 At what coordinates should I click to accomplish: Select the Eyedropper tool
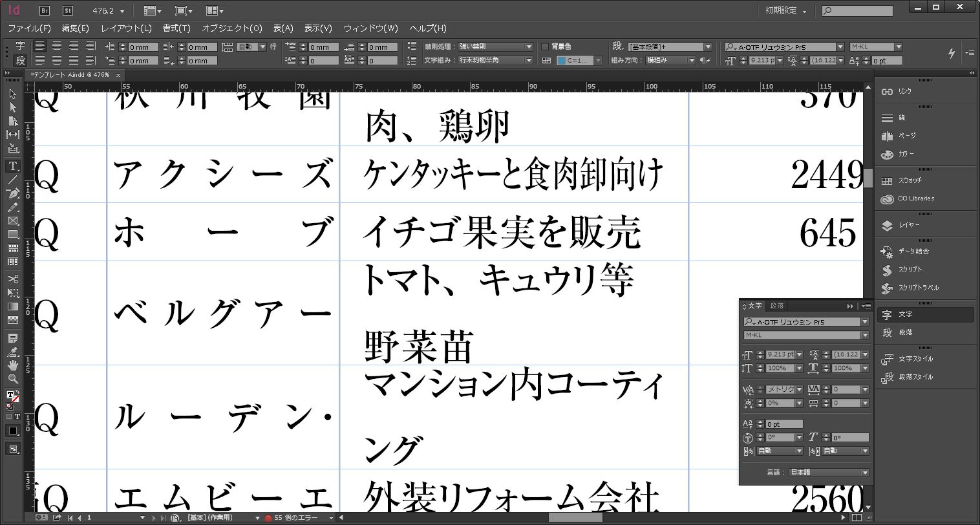click(12, 352)
